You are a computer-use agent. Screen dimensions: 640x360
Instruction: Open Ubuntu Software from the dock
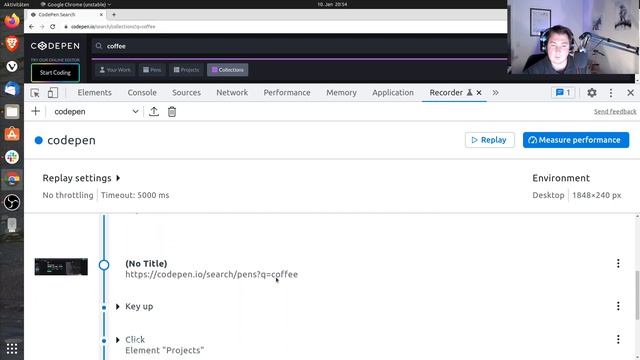tap(12, 134)
